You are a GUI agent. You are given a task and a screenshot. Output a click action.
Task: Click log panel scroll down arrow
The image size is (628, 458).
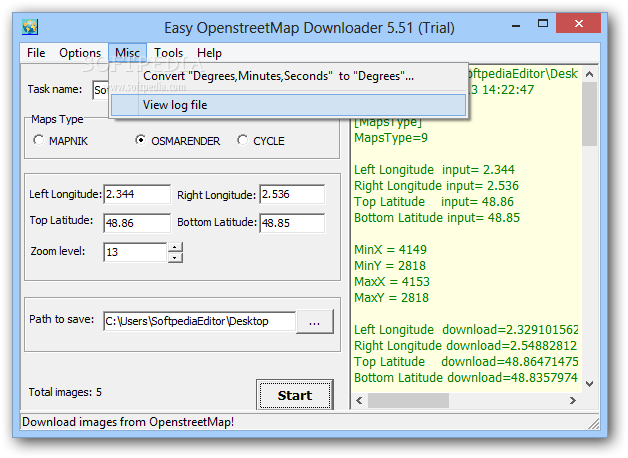[589, 384]
